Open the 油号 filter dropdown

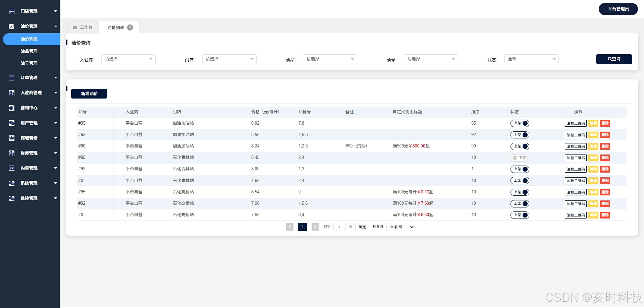(x=431, y=59)
